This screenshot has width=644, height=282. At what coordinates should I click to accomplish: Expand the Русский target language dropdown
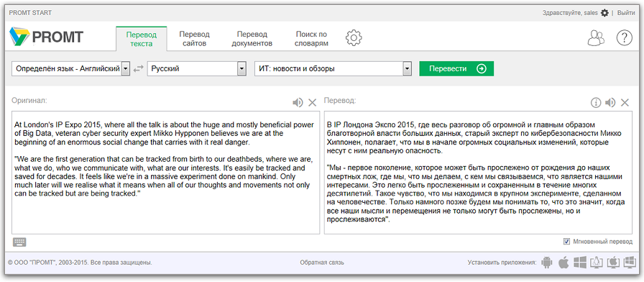coord(241,68)
